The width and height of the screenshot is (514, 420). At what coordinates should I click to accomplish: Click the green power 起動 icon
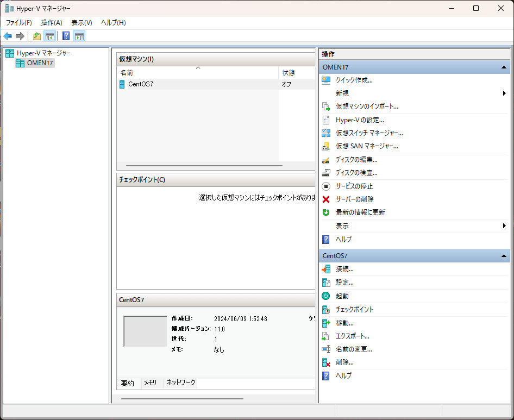click(326, 296)
